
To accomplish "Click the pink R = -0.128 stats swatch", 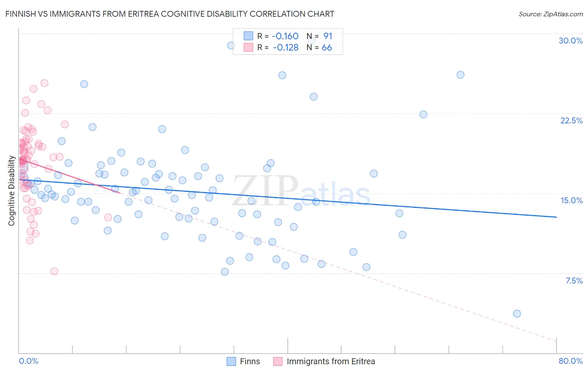I will click(x=248, y=47).
